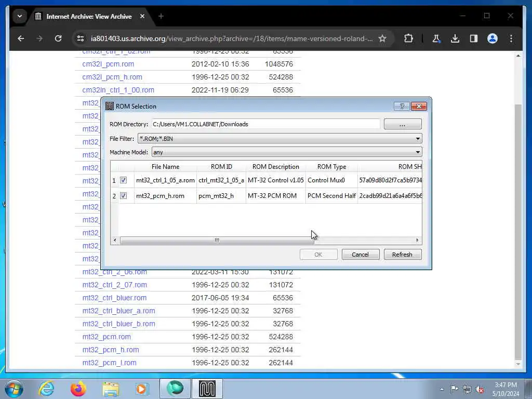532x399 pixels.
Task: Bookmark this page with the star
Action: (382, 38)
